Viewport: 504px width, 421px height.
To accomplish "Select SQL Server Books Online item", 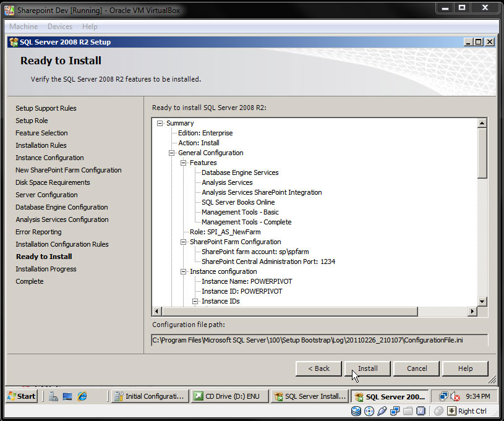I will click(238, 203).
